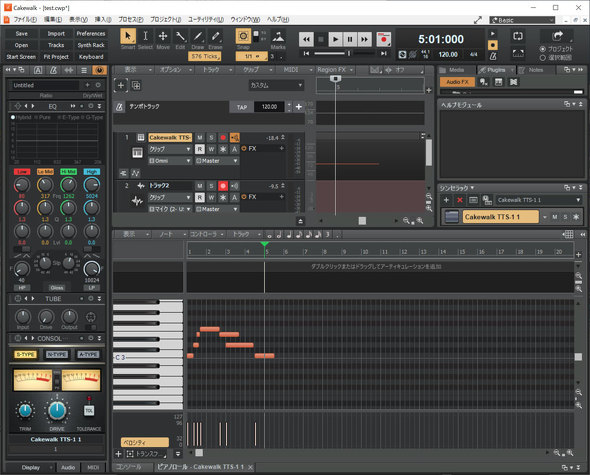This screenshot has width=590, height=475.
Task: Open Preferences button
Action: point(91,33)
